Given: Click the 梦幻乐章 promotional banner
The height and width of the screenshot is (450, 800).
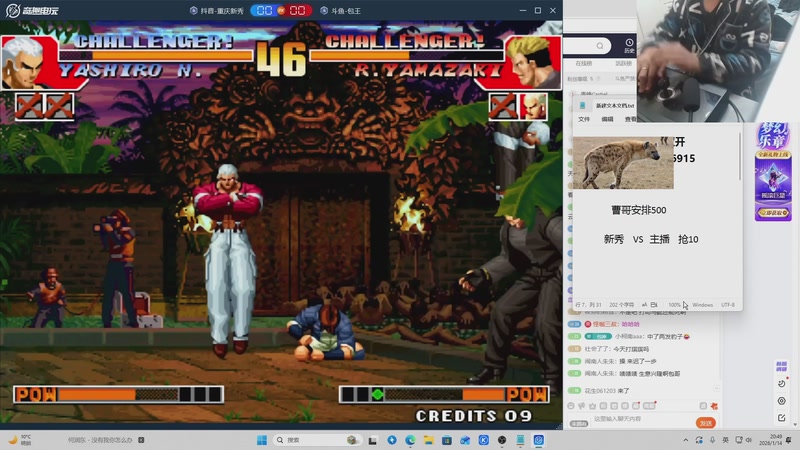Looking at the screenshot, I should (x=773, y=171).
